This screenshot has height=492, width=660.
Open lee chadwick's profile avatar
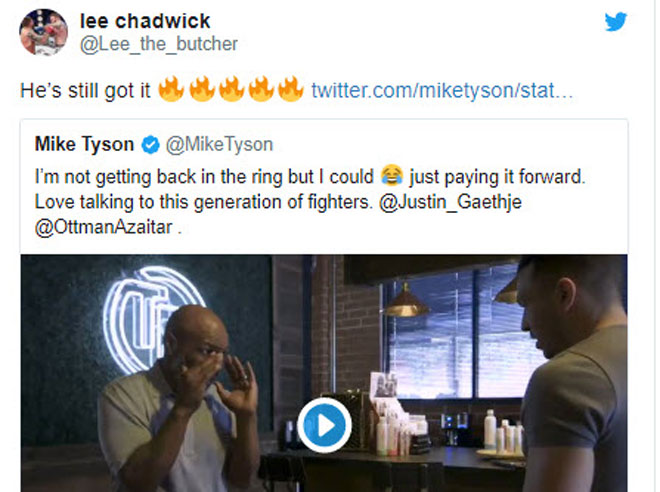pos(43,32)
